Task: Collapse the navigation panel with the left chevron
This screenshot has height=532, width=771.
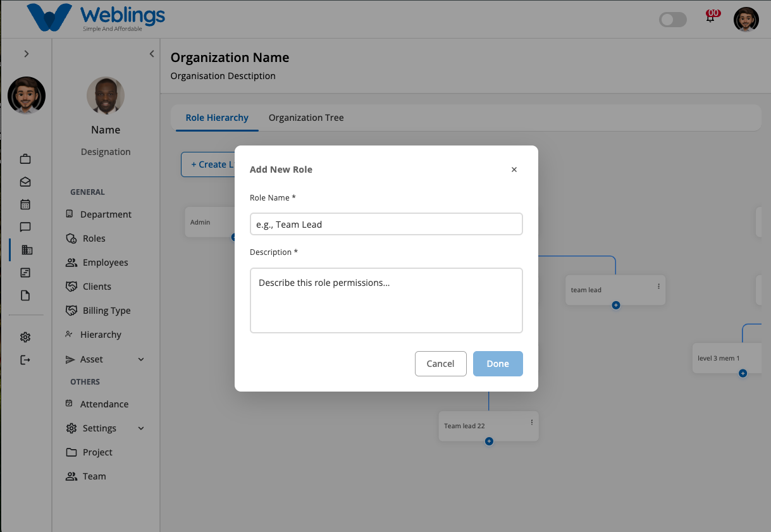Action: pos(152,54)
